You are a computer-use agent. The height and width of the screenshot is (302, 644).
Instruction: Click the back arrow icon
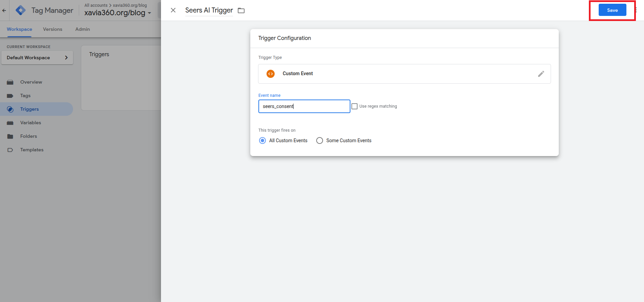[x=4, y=10]
